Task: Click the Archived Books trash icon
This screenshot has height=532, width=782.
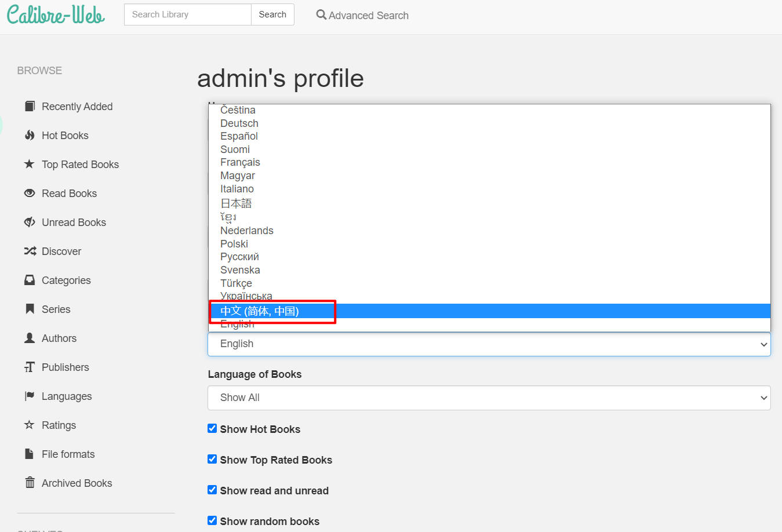Action: [30, 483]
